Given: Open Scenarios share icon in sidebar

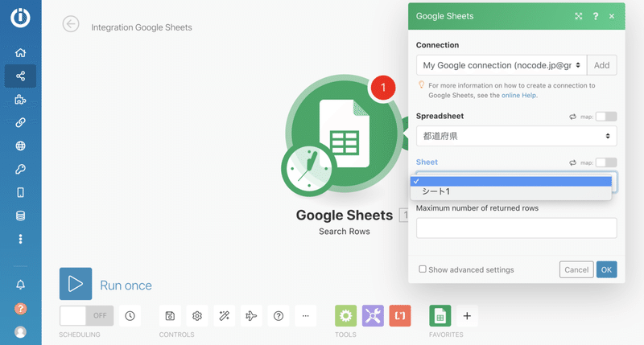Looking at the screenshot, I should 20,76.
